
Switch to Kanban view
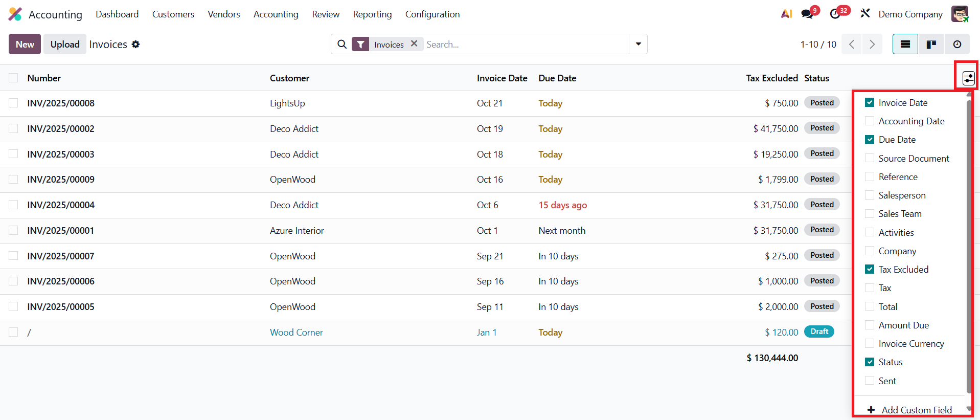point(931,45)
